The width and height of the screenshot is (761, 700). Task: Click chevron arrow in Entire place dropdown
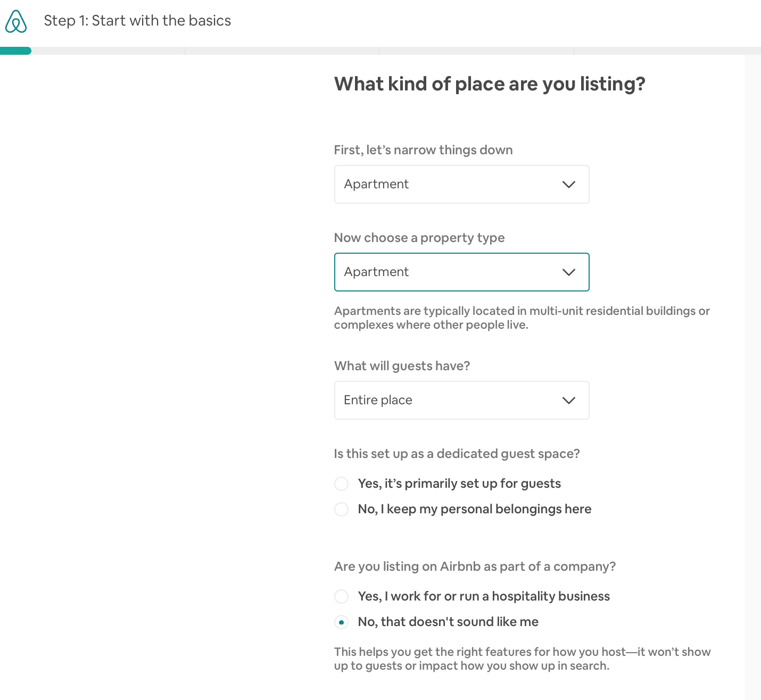[x=568, y=401]
